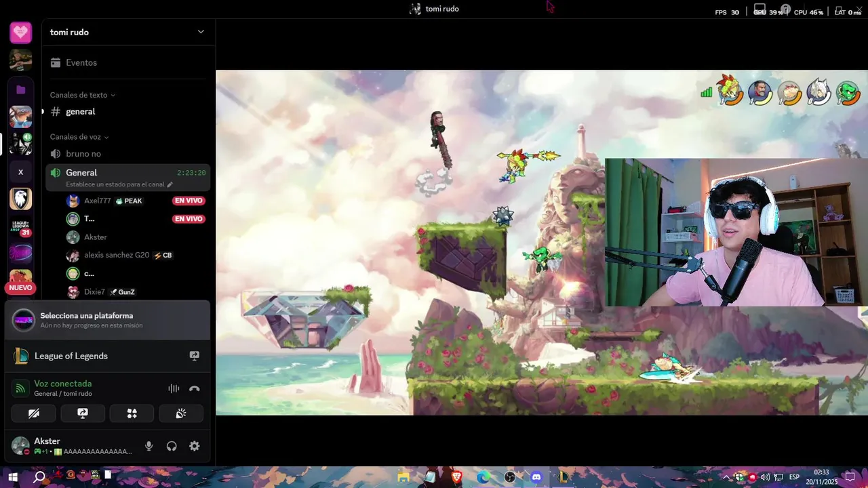Launch Brave browser from the taskbar
Viewport: 868px width, 488px height.
coord(457,477)
